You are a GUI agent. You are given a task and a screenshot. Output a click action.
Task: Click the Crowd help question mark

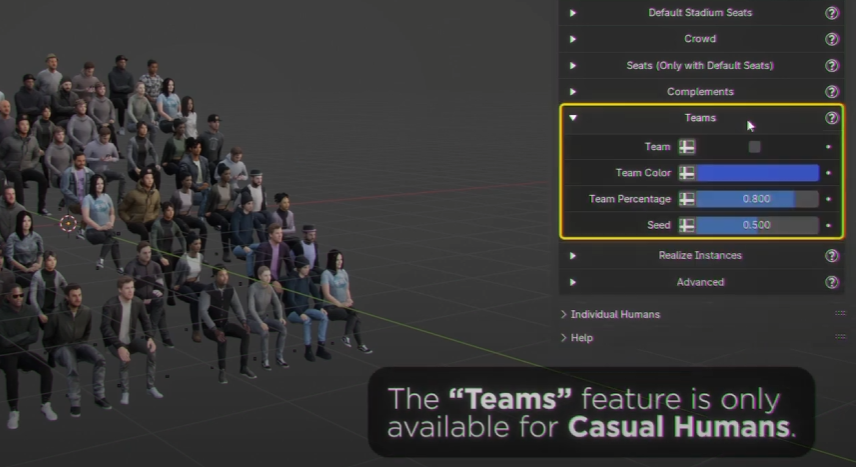pyautogui.click(x=831, y=39)
